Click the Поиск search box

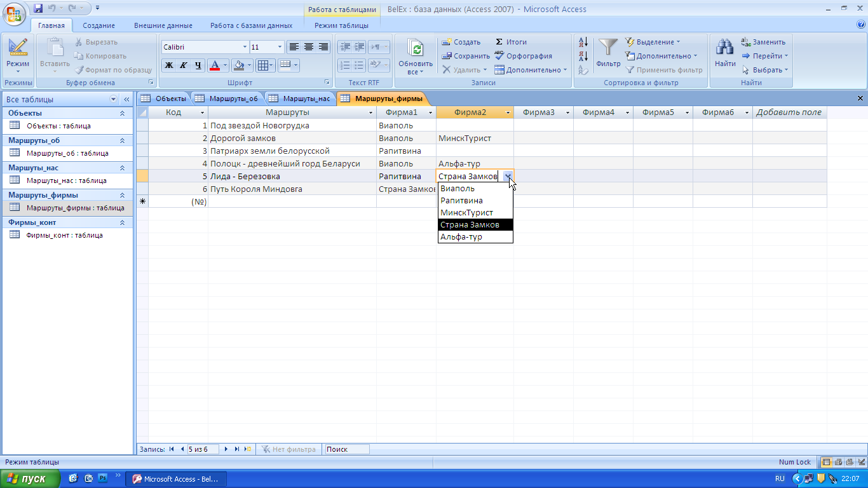tap(346, 449)
